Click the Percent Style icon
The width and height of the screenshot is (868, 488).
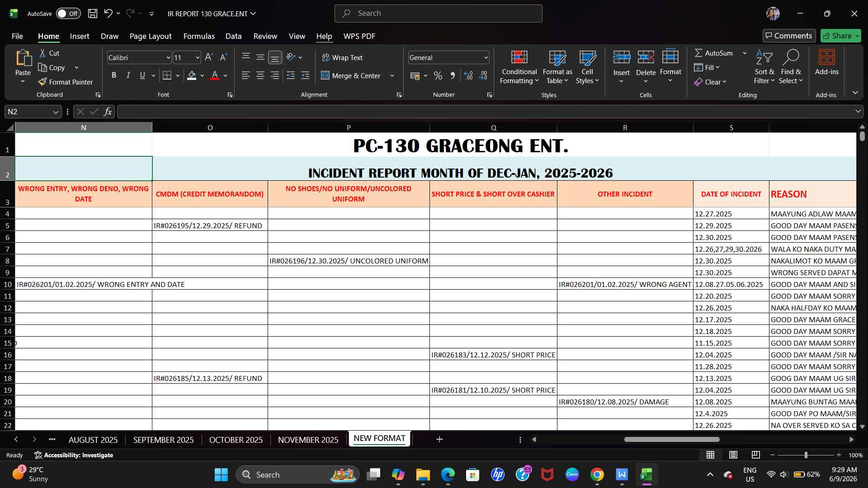pyautogui.click(x=438, y=75)
